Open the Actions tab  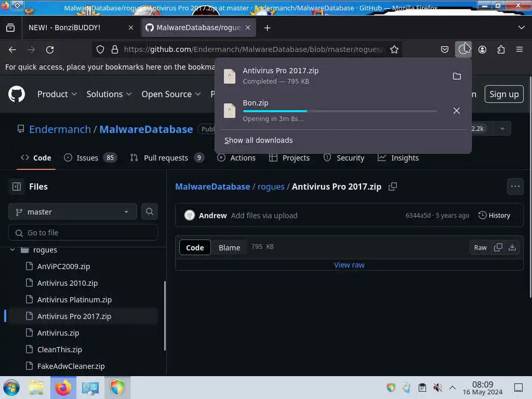[236, 158]
